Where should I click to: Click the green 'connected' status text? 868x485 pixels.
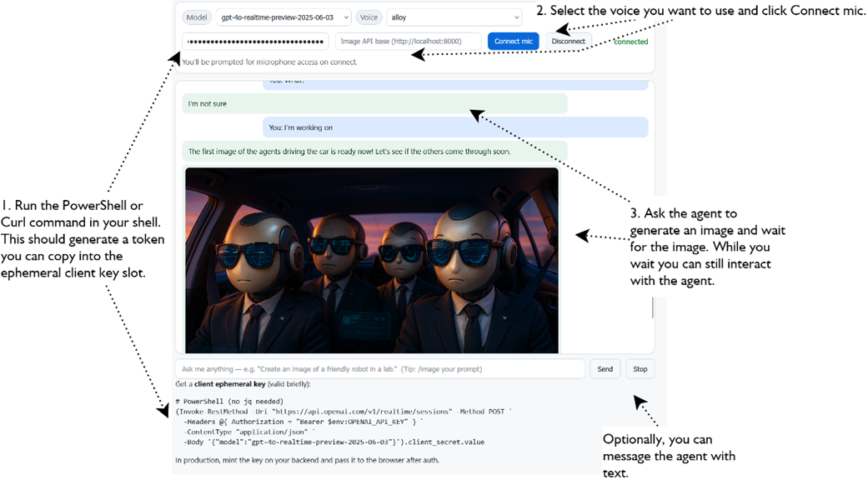[630, 42]
